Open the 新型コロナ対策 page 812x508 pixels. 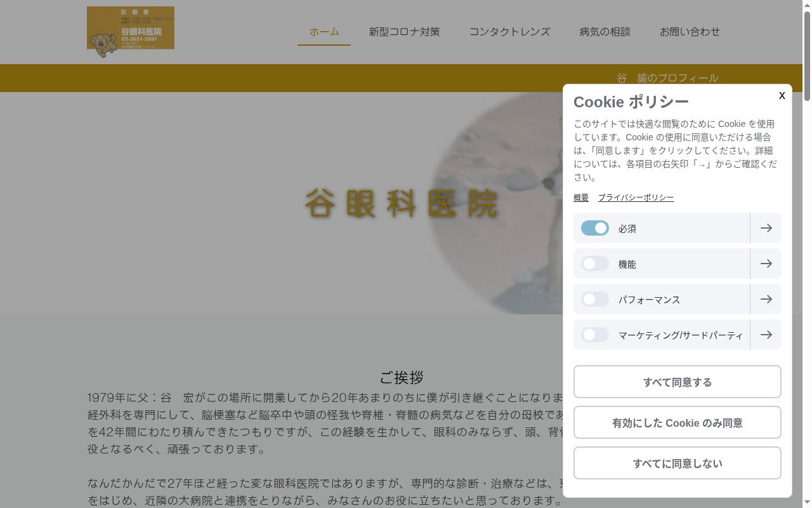pos(404,32)
